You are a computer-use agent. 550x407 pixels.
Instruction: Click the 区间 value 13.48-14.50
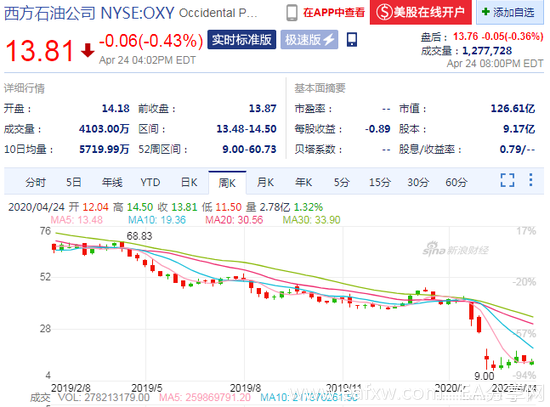tap(246, 129)
